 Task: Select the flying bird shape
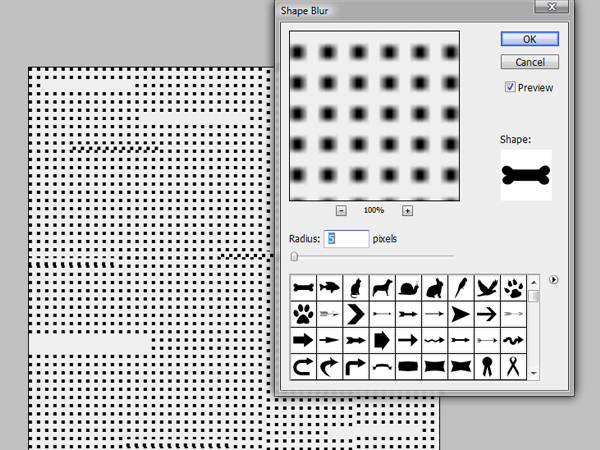click(487, 287)
